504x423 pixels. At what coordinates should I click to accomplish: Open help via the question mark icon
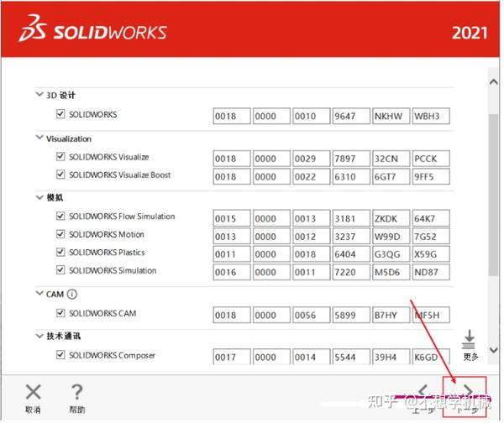coord(76,392)
